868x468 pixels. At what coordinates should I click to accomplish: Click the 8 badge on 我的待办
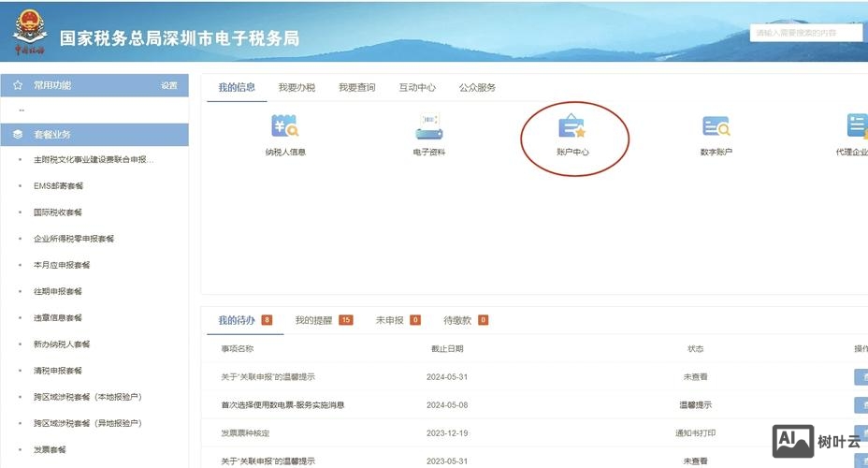point(267,320)
